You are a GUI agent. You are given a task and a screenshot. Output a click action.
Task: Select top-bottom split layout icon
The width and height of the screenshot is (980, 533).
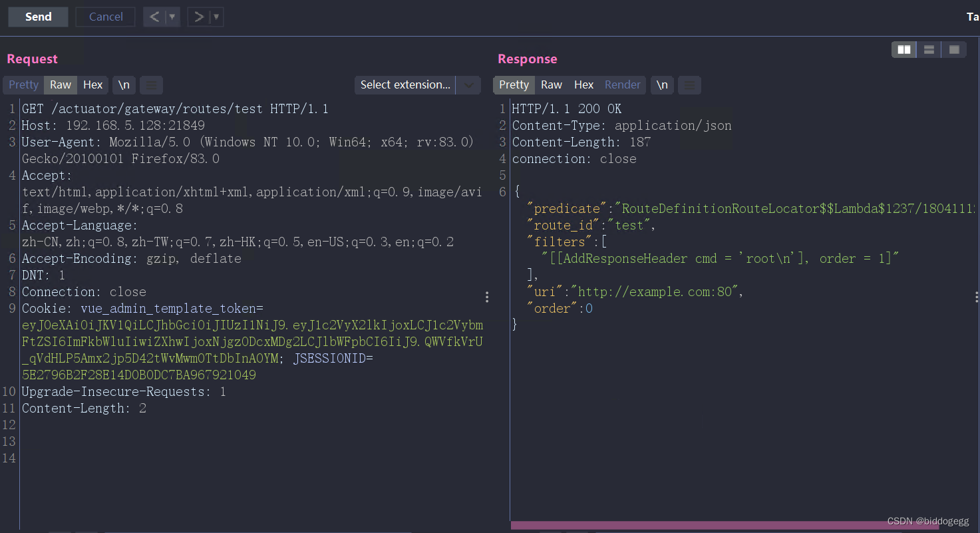tap(929, 49)
